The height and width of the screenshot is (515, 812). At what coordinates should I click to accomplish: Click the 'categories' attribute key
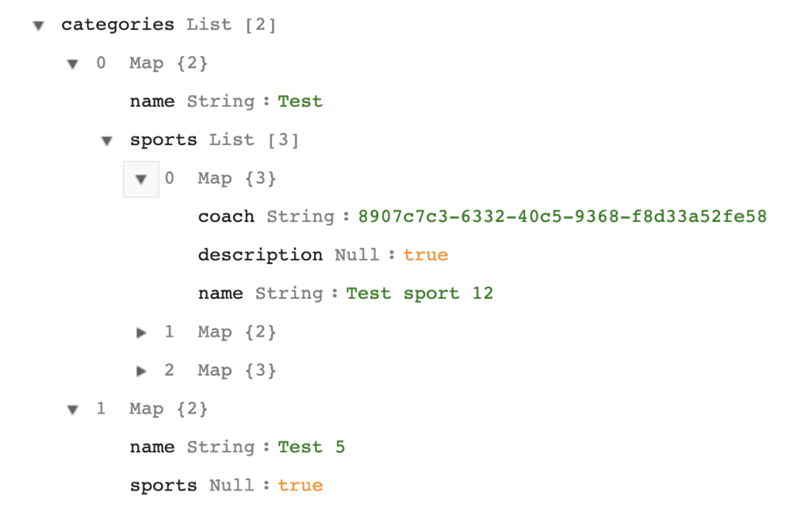click(x=117, y=25)
